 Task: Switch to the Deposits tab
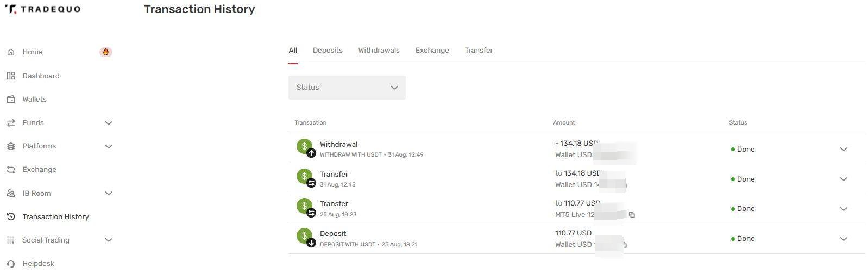pyautogui.click(x=328, y=50)
